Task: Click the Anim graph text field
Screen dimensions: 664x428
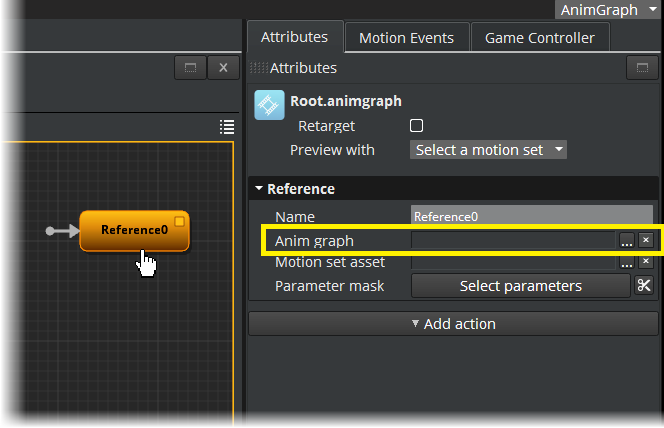Action: tap(514, 240)
